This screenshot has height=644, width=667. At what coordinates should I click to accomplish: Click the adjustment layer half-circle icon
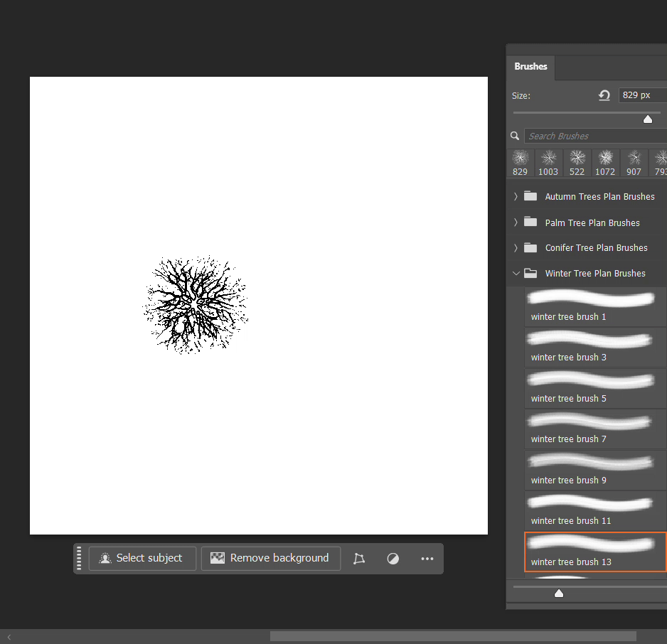393,559
